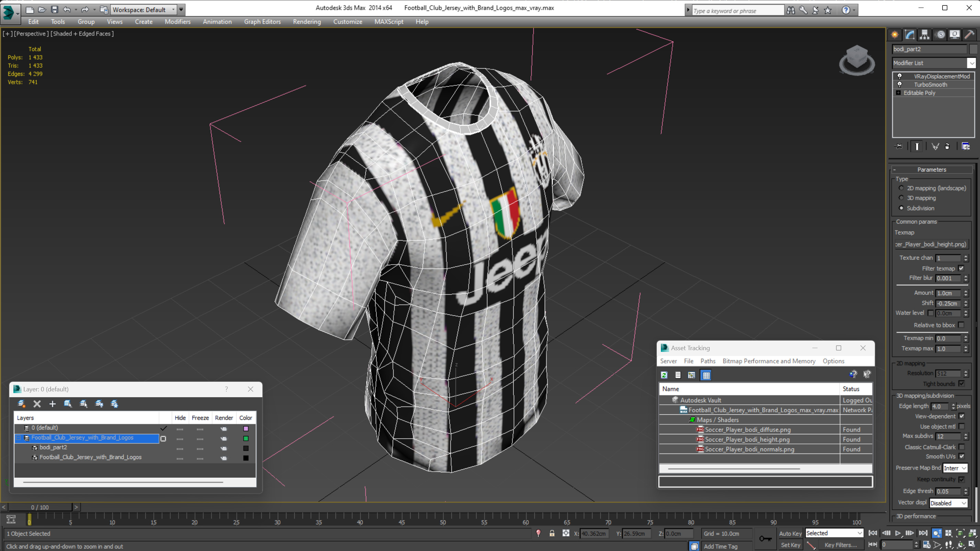Open the Vector displ Disabled dropdown
Image resolution: width=980 pixels, height=551 pixels.
[x=948, y=503]
